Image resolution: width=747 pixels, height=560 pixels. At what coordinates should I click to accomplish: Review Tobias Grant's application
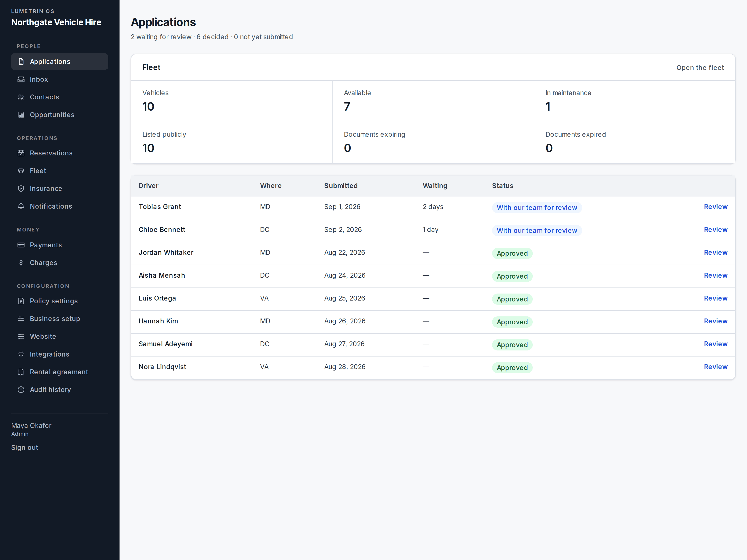(x=715, y=207)
